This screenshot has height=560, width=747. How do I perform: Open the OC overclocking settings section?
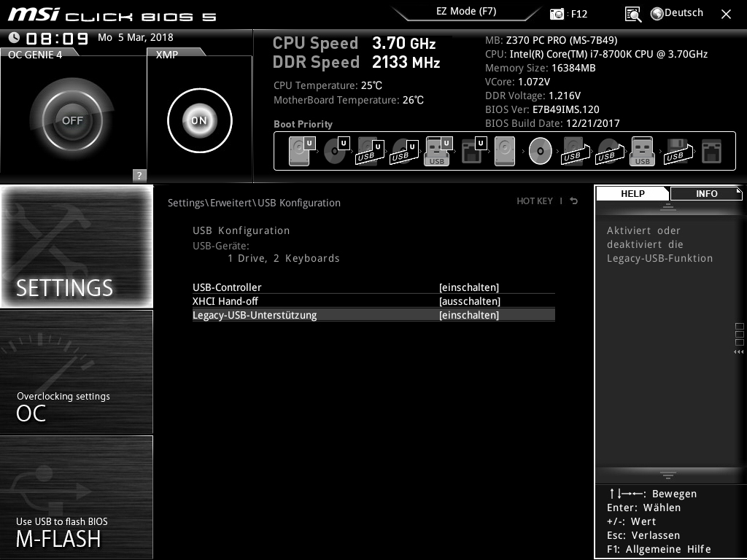click(x=77, y=372)
